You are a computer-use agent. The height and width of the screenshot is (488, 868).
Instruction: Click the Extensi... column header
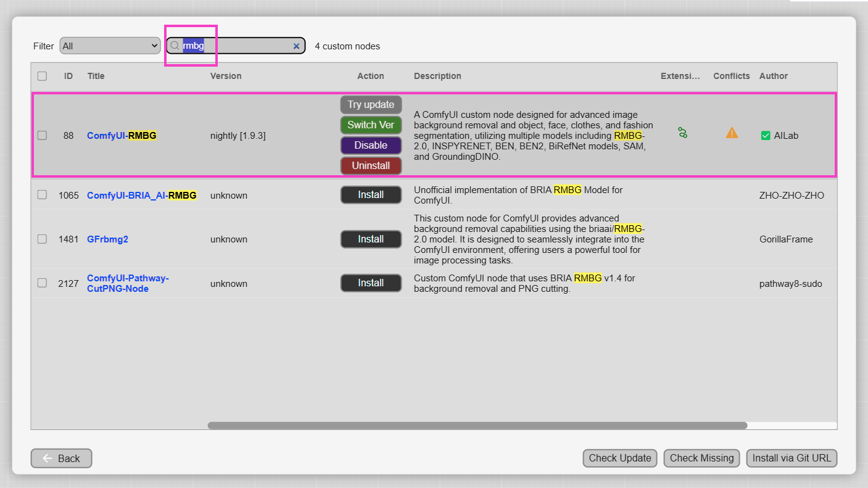(x=680, y=76)
